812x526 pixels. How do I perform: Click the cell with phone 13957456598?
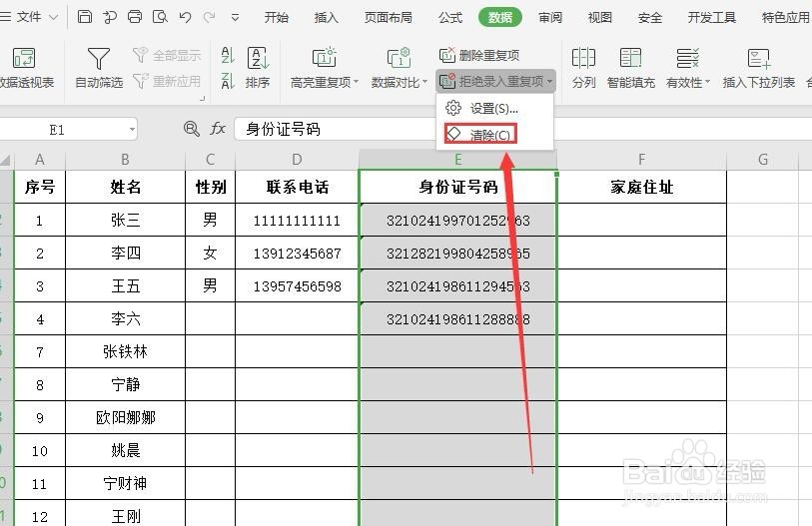pos(297,285)
